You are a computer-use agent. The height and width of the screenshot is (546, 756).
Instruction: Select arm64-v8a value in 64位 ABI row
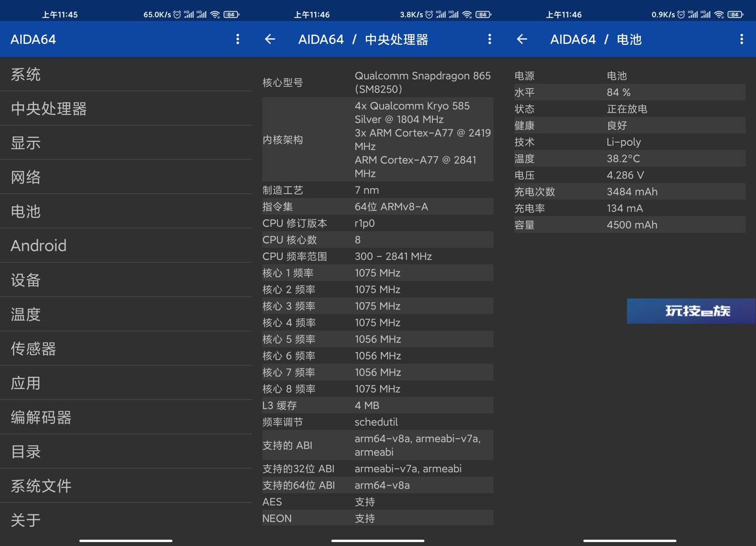(x=382, y=486)
